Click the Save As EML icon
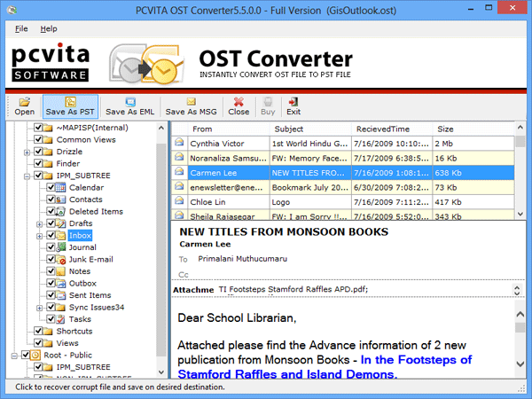The image size is (532, 399). click(130, 102)
